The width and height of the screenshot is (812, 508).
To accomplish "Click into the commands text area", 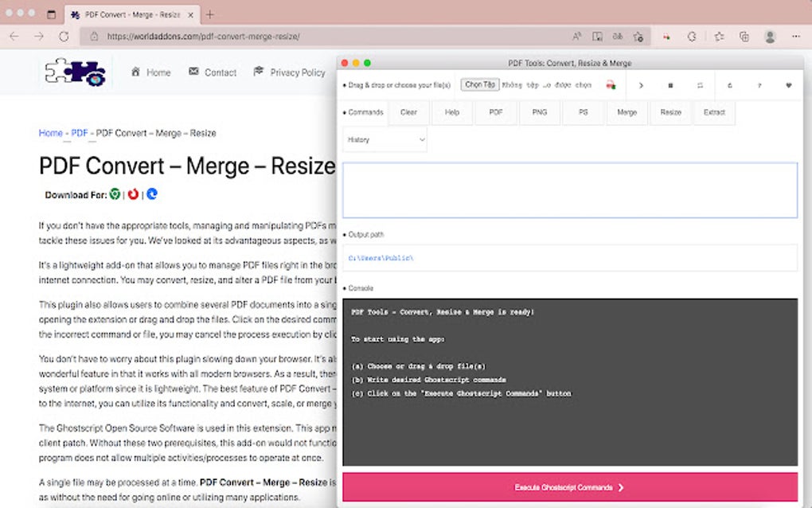I will pos(570,190).
